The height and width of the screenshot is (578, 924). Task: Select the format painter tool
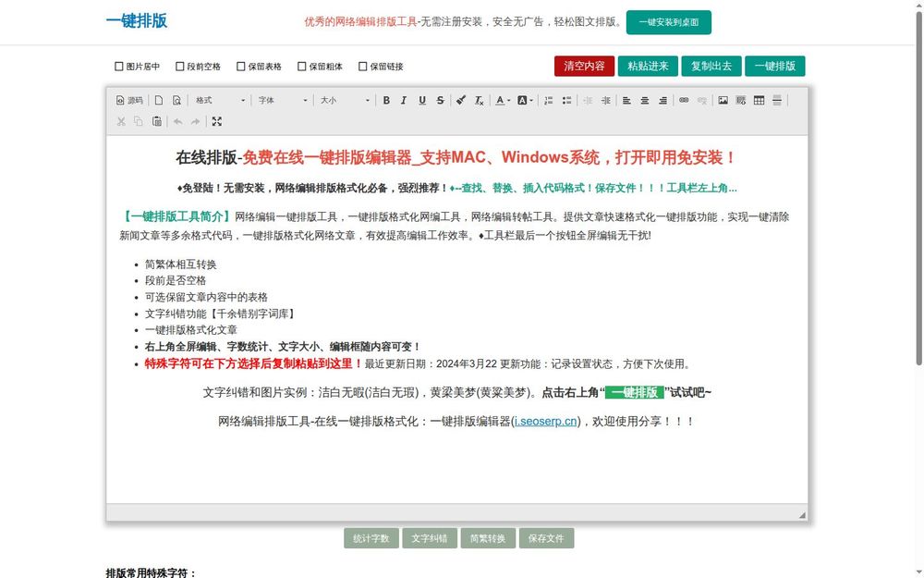[x=459, y=100]
